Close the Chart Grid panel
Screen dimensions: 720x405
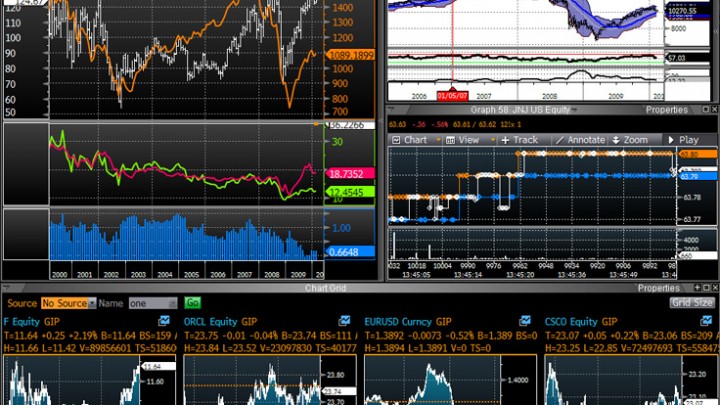pos(714,287)
